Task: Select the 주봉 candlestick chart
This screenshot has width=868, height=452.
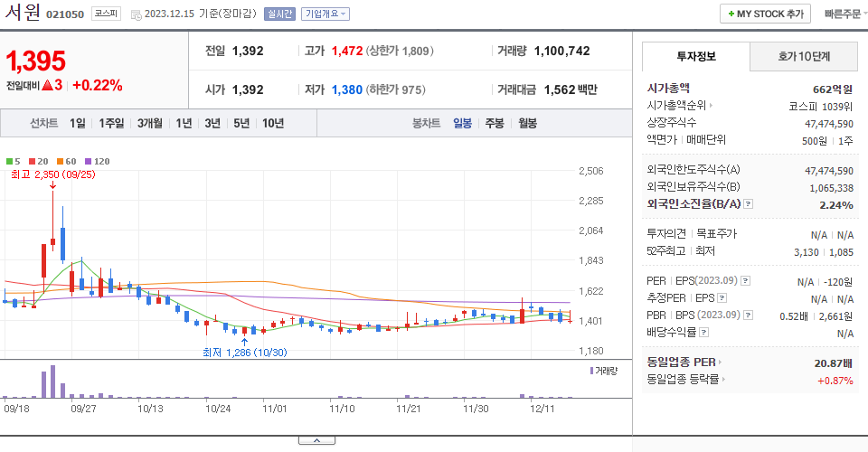Action: (x=495, y=123)
